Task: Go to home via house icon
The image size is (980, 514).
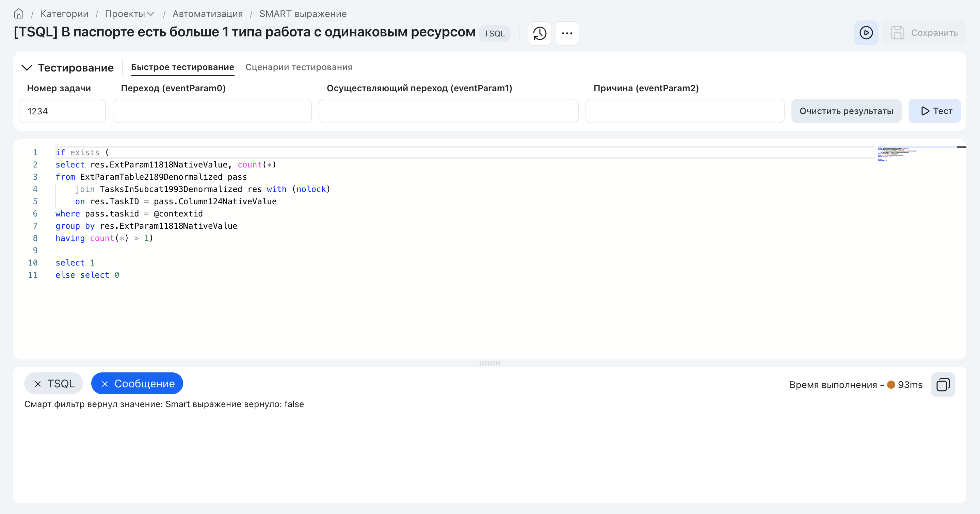Action: [x=19, y=14]
